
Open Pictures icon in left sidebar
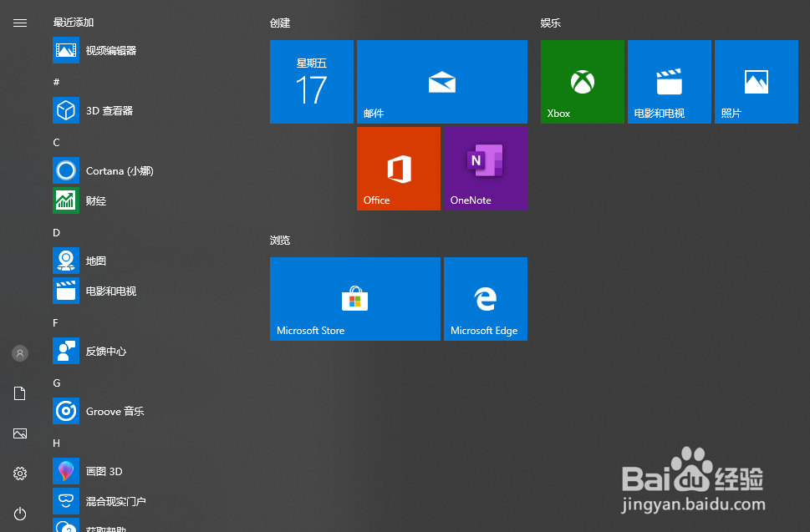pyautogui.click(x=19, y=433)
